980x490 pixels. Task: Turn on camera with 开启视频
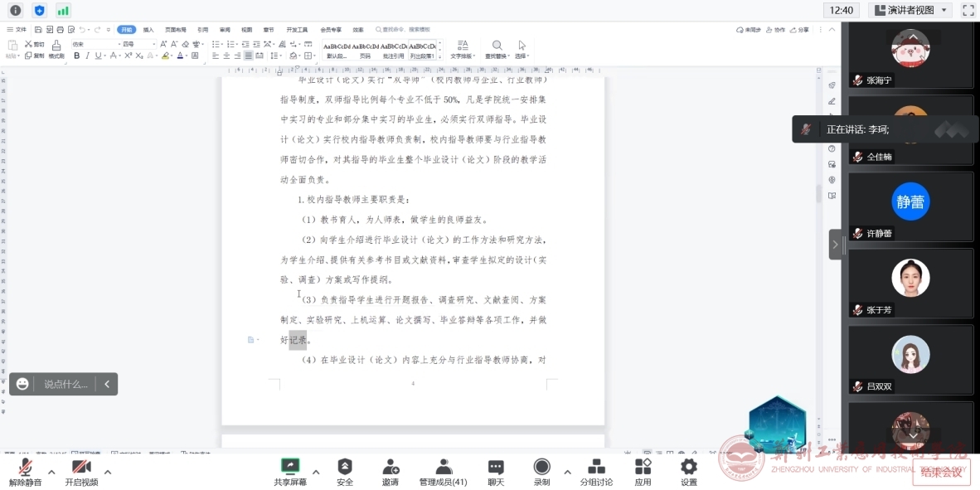(x=81, y=472)
